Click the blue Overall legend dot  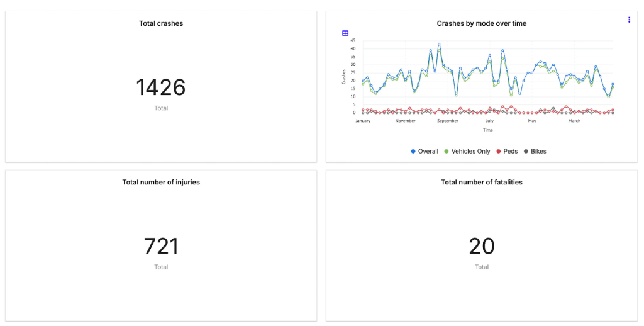(413, 151)
